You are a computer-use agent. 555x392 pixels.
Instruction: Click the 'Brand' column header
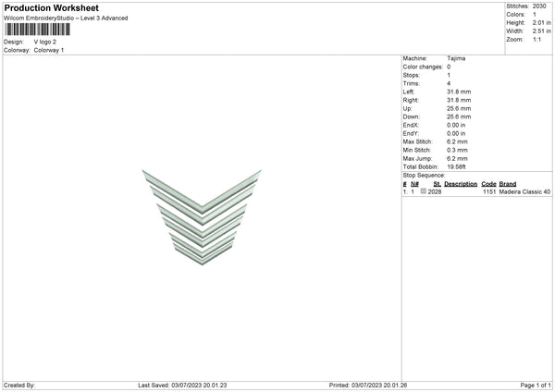[x=508, y=184]
